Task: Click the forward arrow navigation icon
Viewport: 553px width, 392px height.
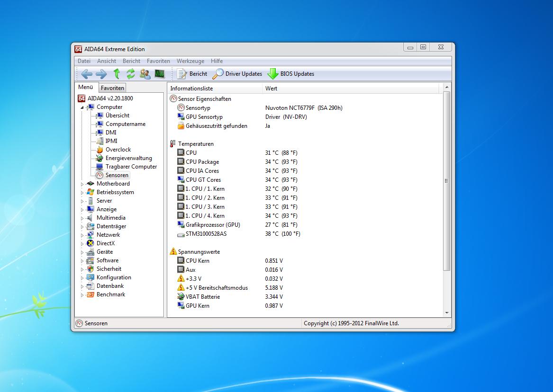Action: [x=101, y=74]
